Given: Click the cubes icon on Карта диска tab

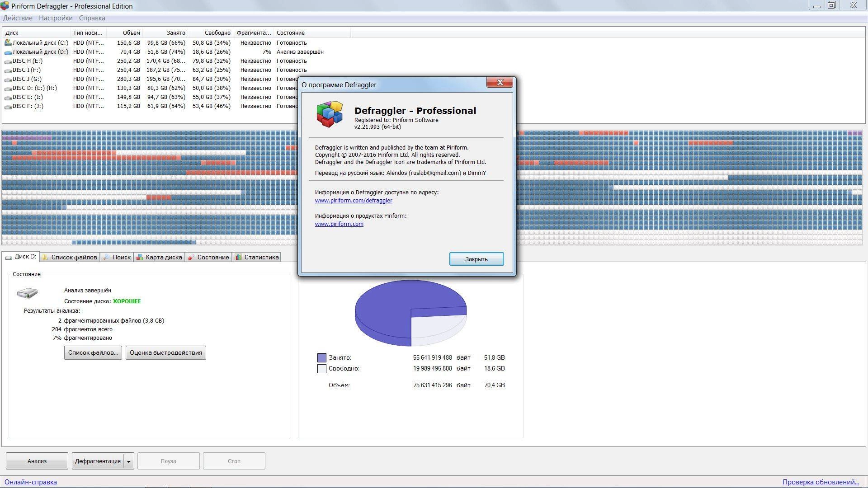Looking at the screenshot, I should point(140,257).
